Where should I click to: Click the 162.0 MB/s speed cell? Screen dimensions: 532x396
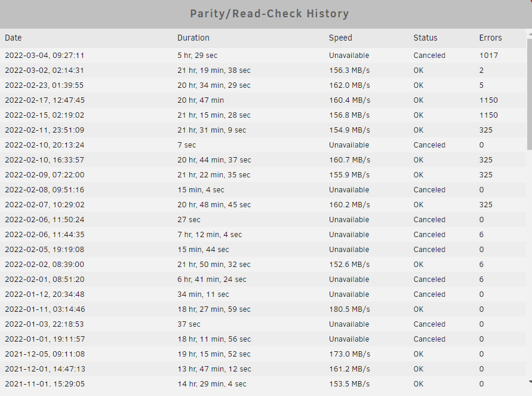[349, 85]
